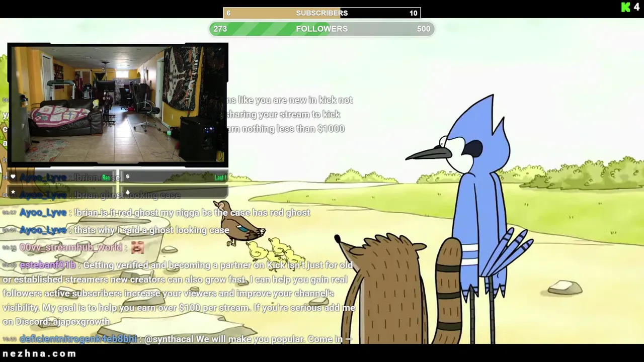
Task: Click the '@synthacal' mention in chat
Action: pos(169,339)
